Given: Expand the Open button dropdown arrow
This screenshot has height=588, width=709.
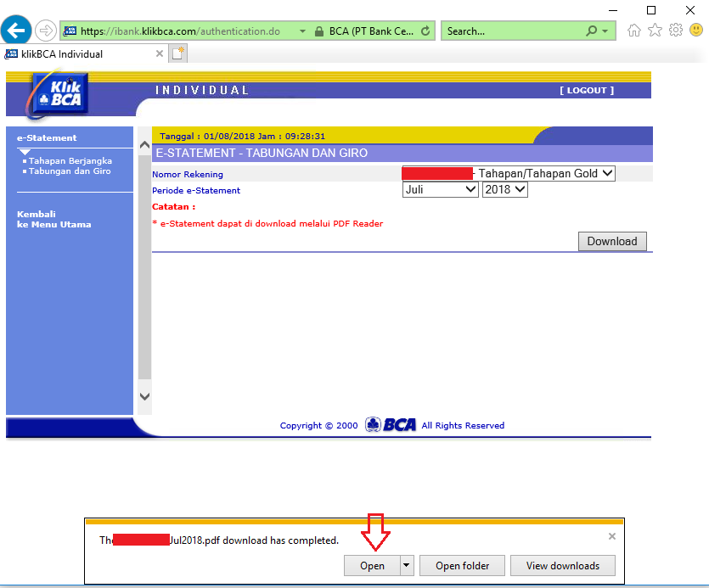Looking at the screenshot, I should tap(407, 566).
